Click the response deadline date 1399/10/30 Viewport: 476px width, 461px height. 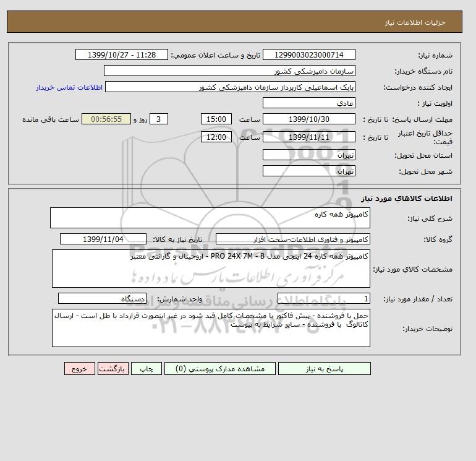pos(308,119)
